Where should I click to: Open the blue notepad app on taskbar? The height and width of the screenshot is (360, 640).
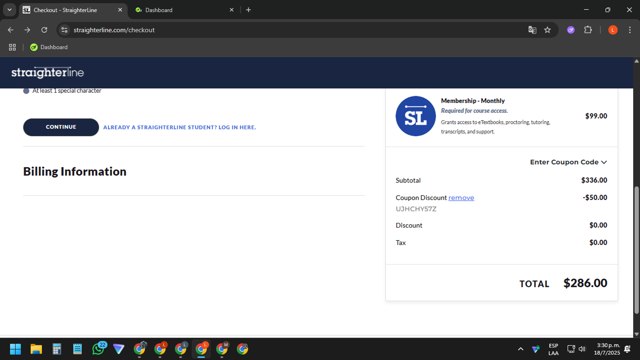pyautogui.click(x=78, y=349)
